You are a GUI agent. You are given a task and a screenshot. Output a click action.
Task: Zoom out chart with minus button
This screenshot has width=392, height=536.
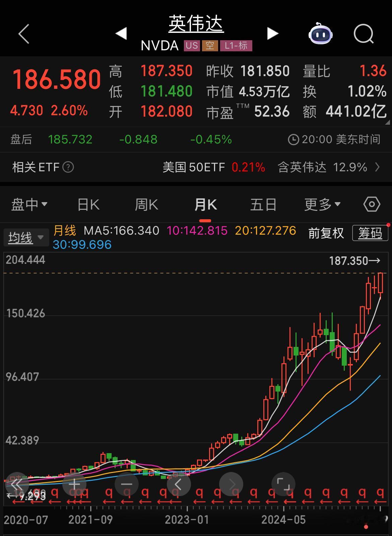coord(127,484)
